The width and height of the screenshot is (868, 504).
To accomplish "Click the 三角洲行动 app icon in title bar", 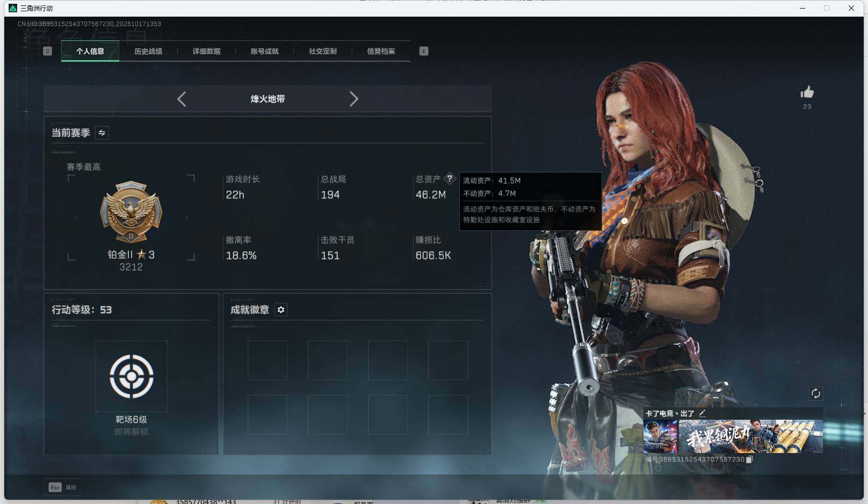I will click(13, 8).
